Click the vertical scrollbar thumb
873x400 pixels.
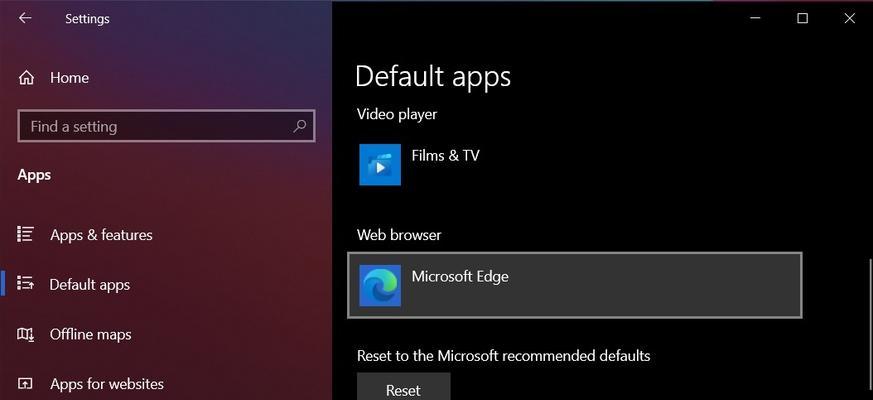[870, 323]
